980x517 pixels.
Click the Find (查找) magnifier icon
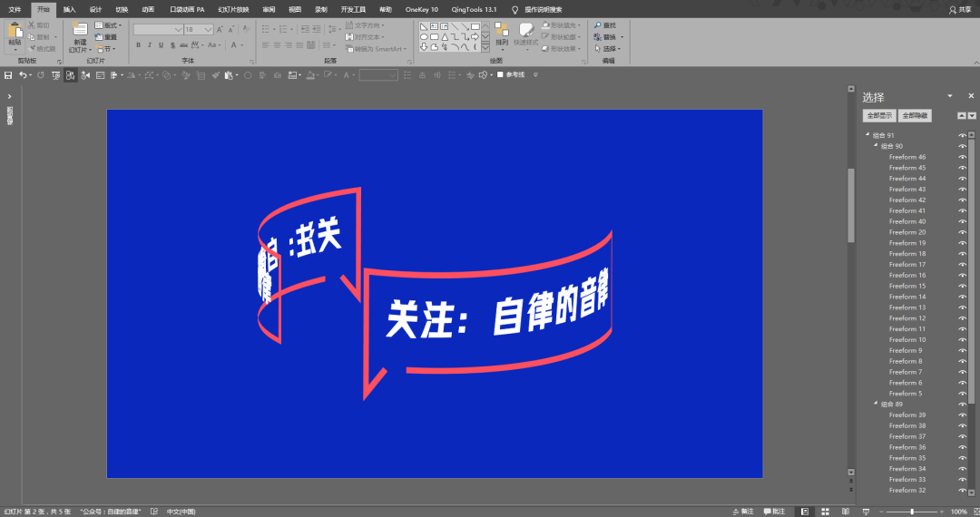(x=598, y=25)
